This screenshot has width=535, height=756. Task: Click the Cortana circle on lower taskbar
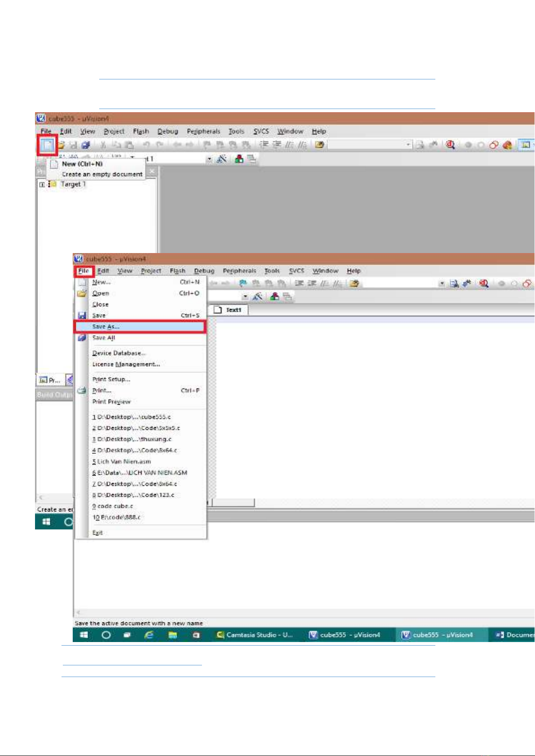tap(106, 635)
